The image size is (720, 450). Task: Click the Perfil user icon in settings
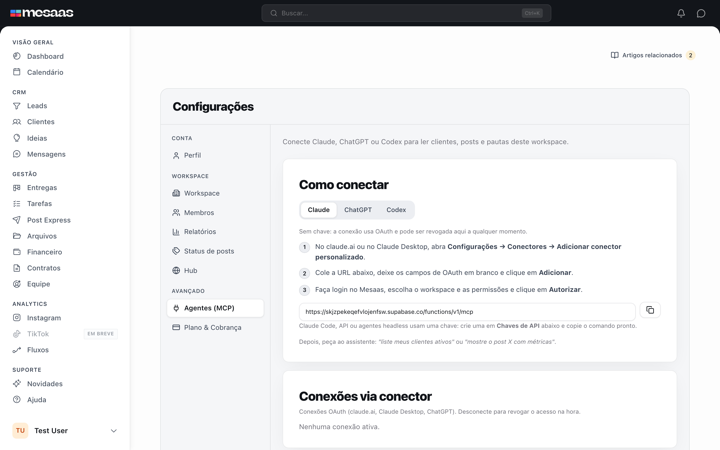pos(176,155)
